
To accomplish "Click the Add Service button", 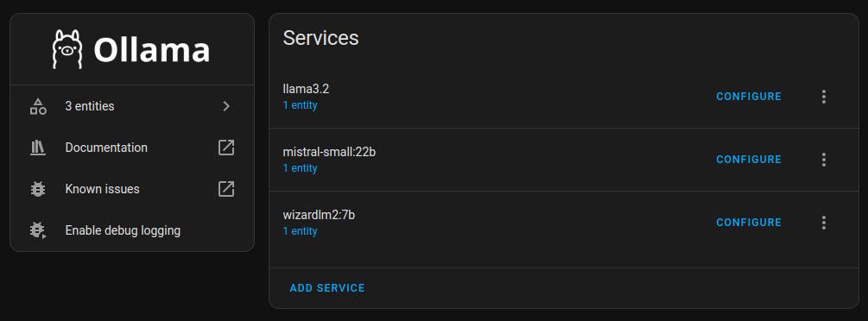I will [327, 288].
